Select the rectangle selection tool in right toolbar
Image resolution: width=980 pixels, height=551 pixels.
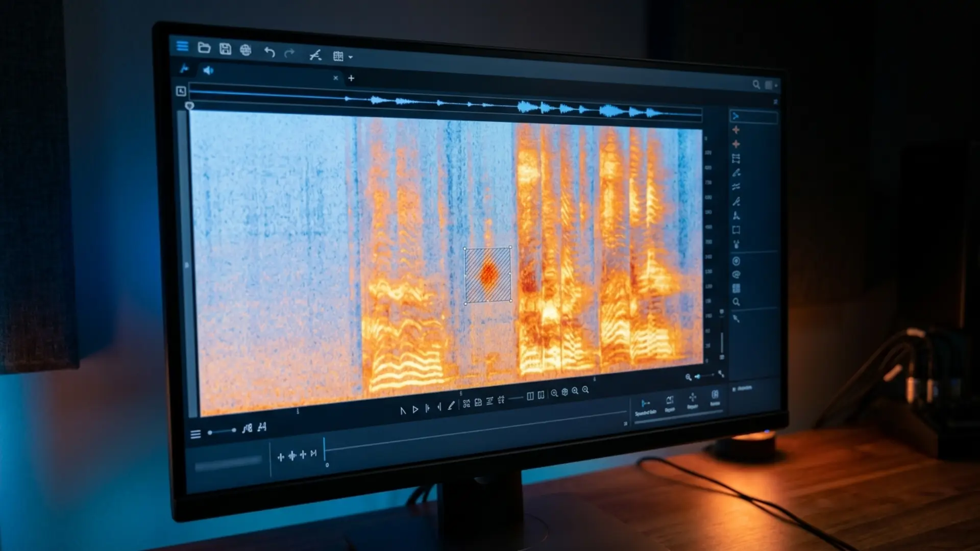(736, 230)
